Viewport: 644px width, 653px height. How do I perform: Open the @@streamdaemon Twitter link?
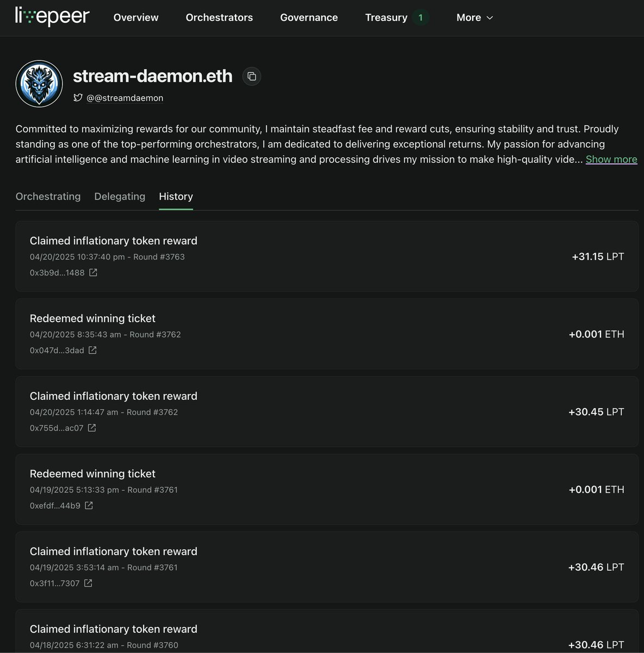pos(125,98)
